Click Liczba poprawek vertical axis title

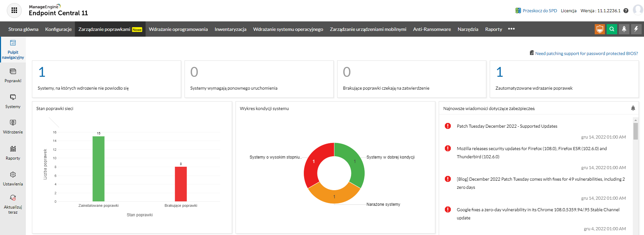click(x=45, y=164)
